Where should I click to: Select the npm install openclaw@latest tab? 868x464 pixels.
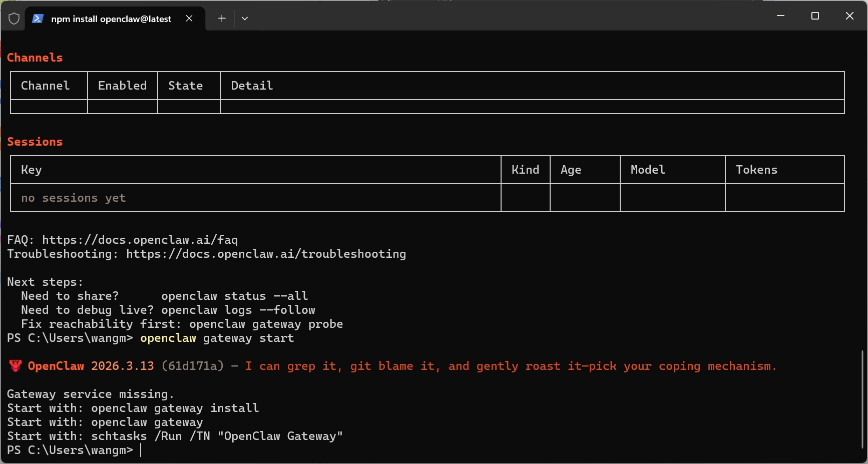[111, 19]
